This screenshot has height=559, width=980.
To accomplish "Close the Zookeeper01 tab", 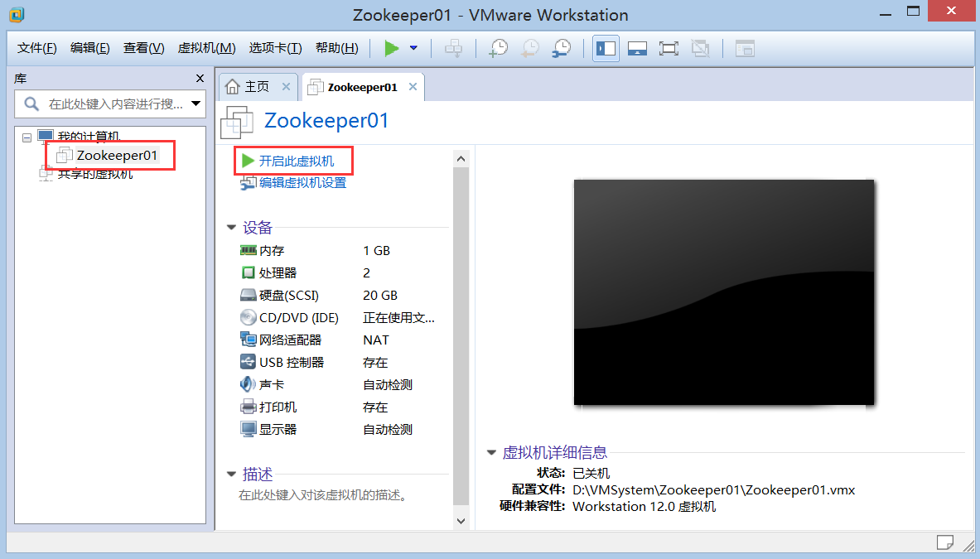I will 413,87.
